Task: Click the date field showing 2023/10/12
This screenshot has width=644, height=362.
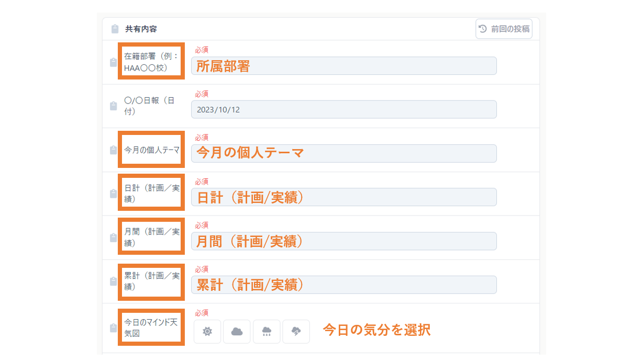Action: coord(343,110)
